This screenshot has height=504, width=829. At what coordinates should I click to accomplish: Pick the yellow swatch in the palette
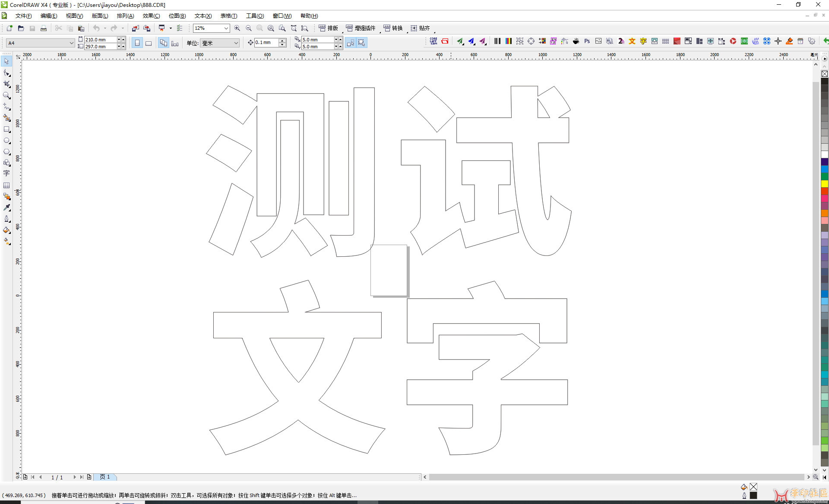tap(825, 184)
